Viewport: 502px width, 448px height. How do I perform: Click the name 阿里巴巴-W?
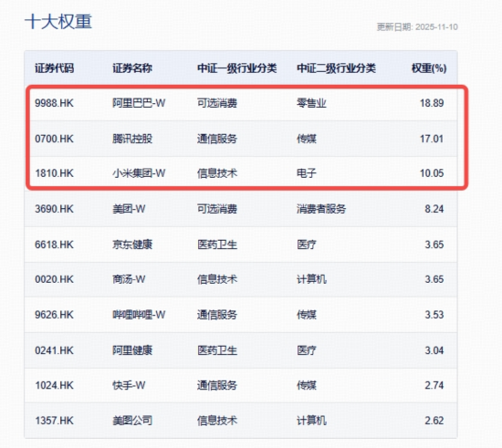point(139,103)
